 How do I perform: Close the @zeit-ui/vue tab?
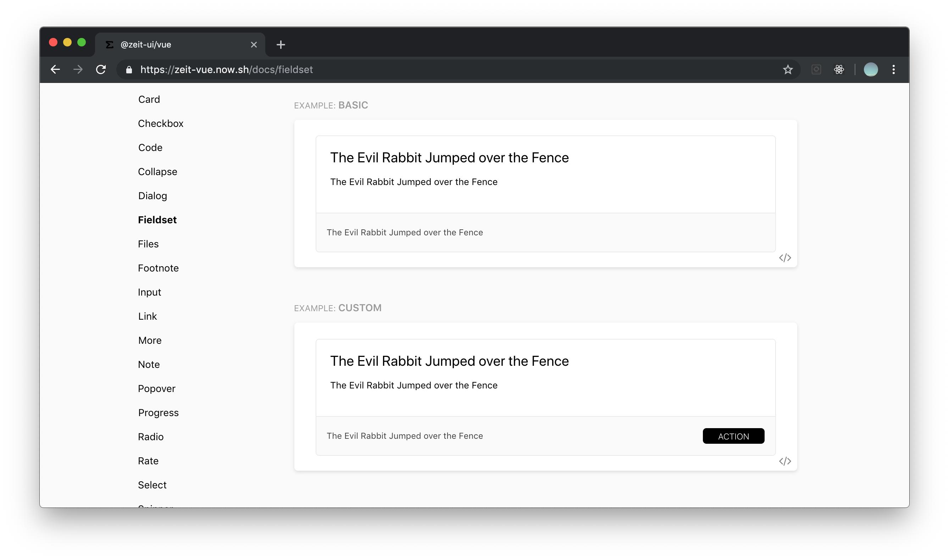[x=254, y=45]
